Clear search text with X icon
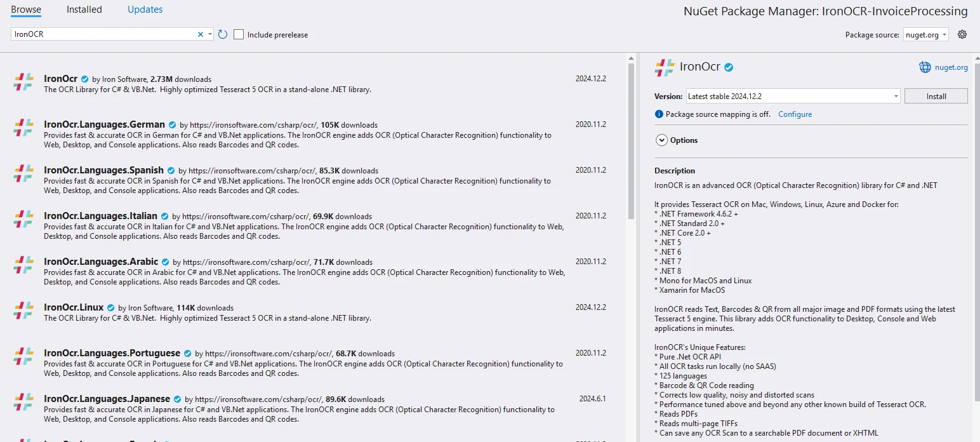The width and height of the screenshot is (980, 442). click(201, 34)
